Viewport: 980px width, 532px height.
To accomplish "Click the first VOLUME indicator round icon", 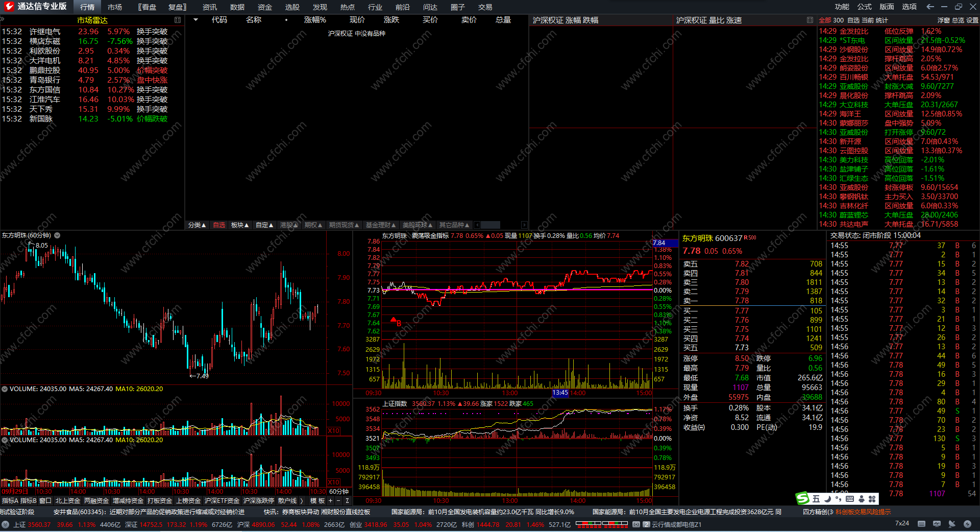I will tap(5, 389).
